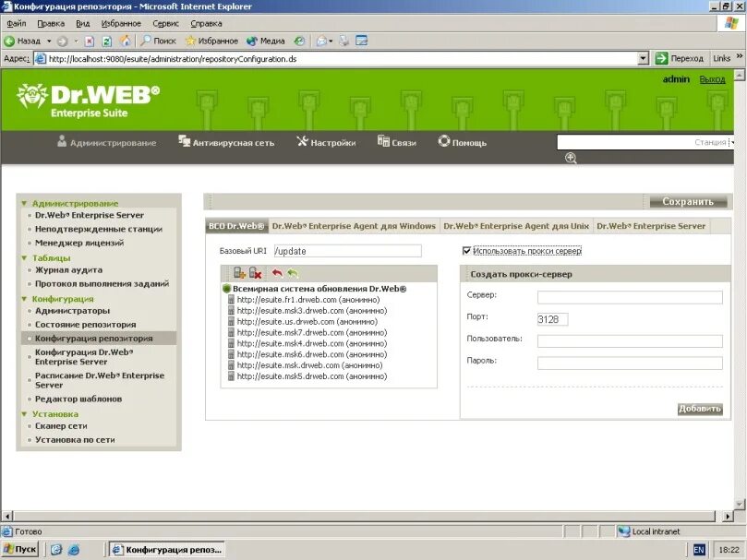Click IE Stop button icon
Screen dimensions: 747x560
89,41
